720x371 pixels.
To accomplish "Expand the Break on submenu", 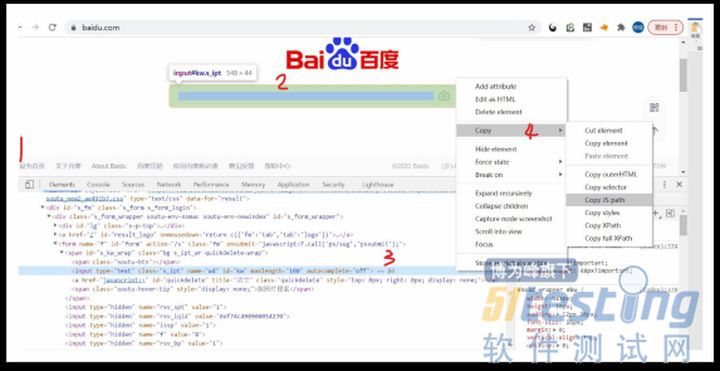I will (x=512, y=175).
